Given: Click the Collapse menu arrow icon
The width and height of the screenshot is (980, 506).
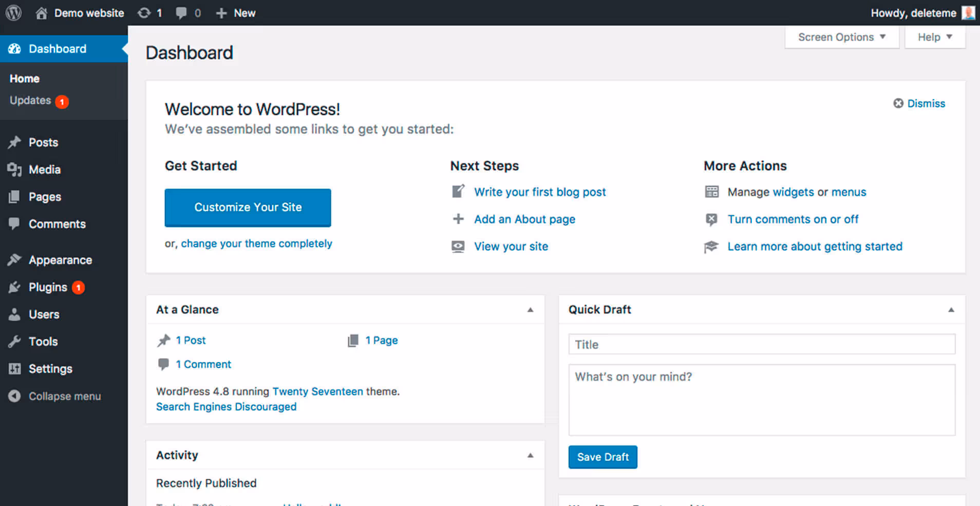Looking at the screenshot, I should [x=14, y=396].
